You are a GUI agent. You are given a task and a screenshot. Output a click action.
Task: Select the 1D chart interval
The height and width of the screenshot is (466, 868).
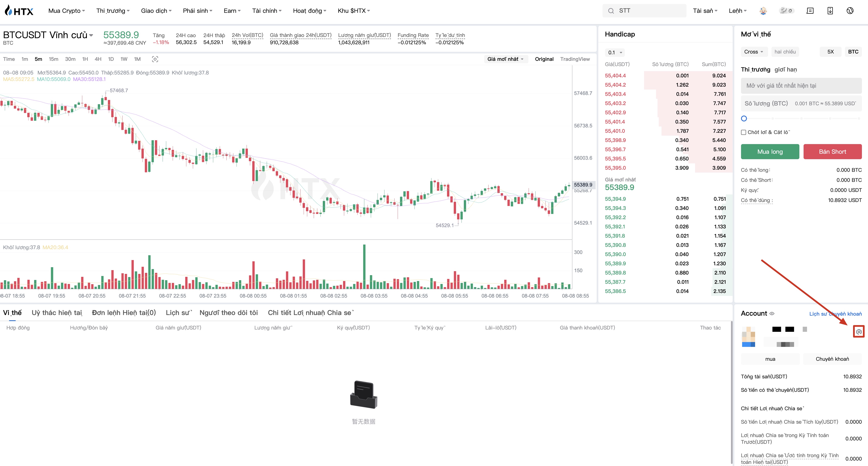coord(111,59)
